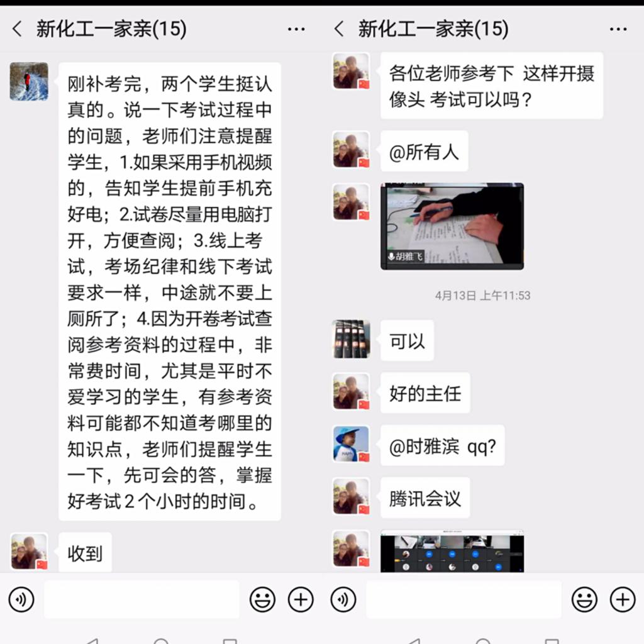The height and width of the screenshot is (644, 644).
Task: Tap the 腾讯会议 message bubble
Action: [425, 498]
